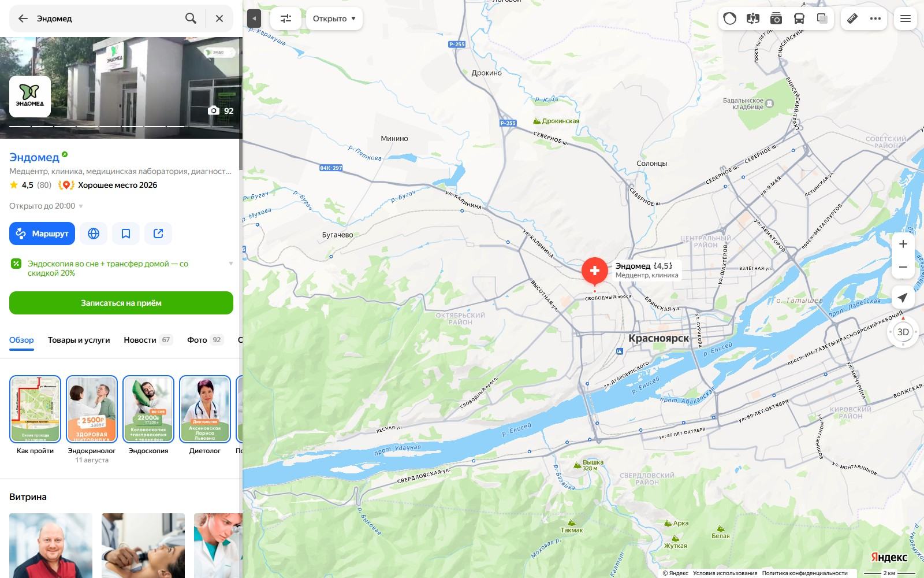Expand the endoscopy 20% discount offer
924x578 pixels.
coord(231,264)
